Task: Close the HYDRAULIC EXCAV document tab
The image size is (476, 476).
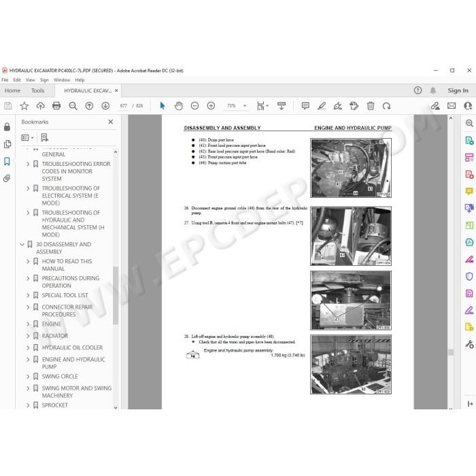Action: [116, 90]
